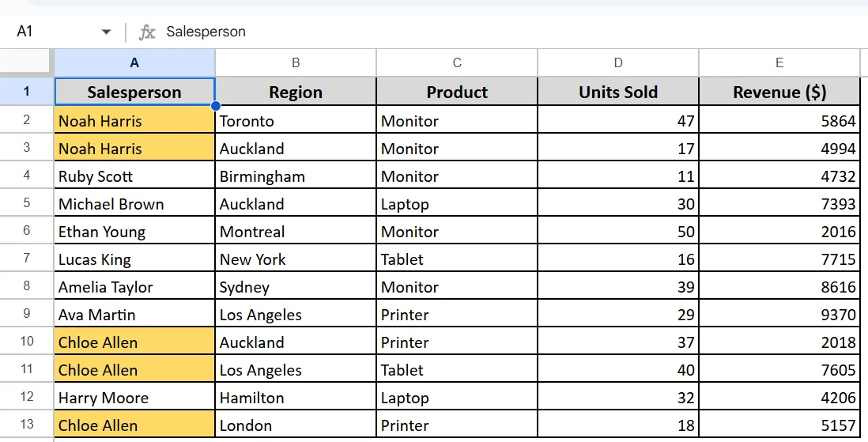Click the select-all corner box
This screenshot has height=442, width=868.
point(27,62)
